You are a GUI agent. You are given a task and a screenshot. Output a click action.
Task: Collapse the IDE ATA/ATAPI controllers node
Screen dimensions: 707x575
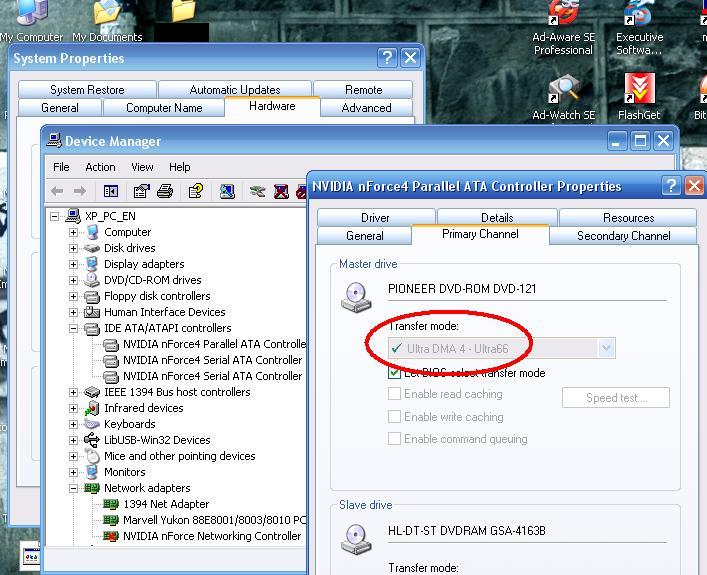(73, 328)
